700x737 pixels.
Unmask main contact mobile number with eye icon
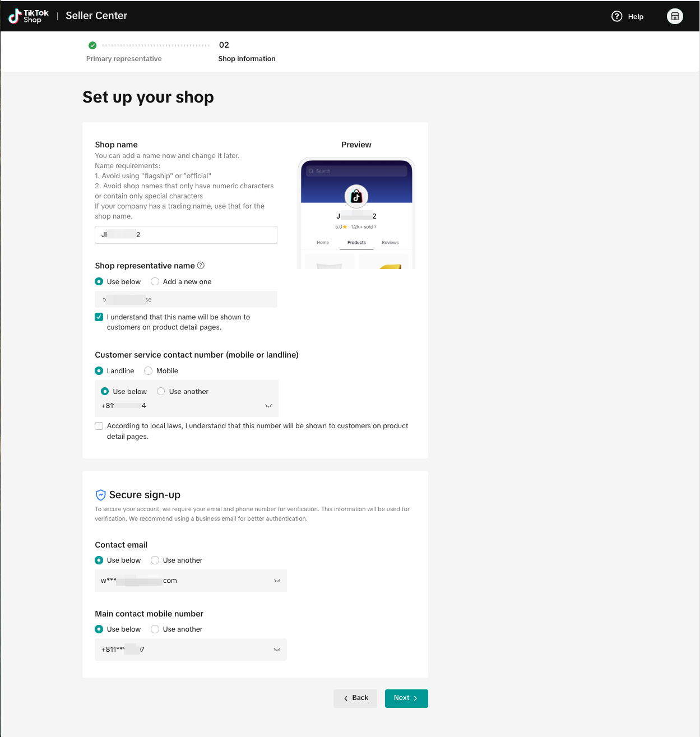pos(277,650)
